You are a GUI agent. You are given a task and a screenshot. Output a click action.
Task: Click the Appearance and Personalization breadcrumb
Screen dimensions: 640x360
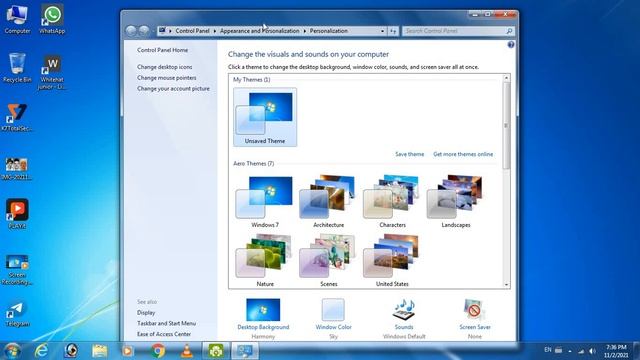click(260, 31)
